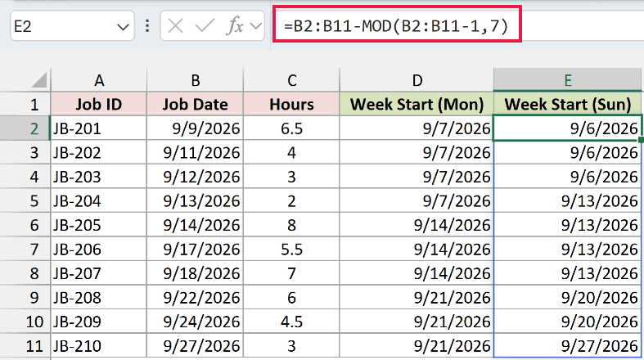
Task: Click Sunday week start for JB-204
Action: tap(567, 200)
